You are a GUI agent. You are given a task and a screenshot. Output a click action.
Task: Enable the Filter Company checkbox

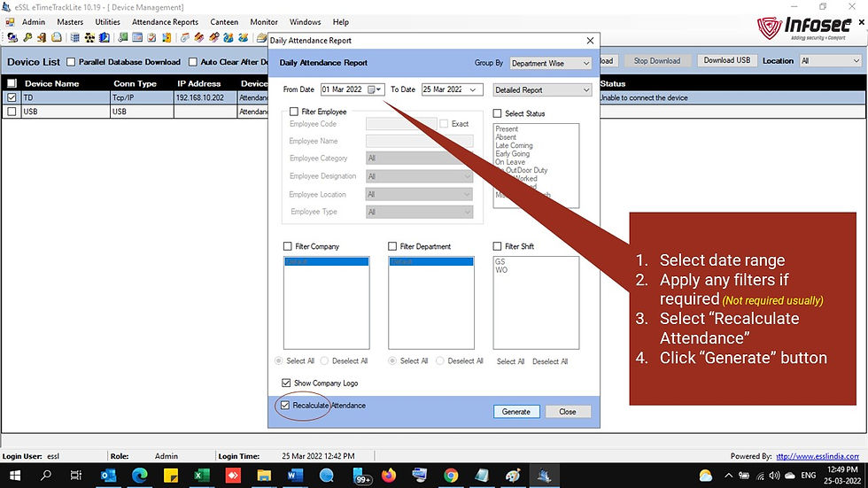coord(287,246)
